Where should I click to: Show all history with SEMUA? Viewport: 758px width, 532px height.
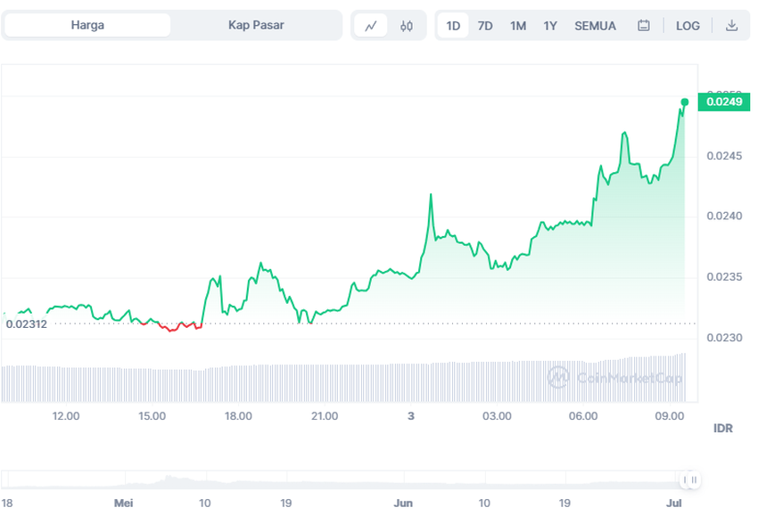pyautogui.click(x=595, y=26)
